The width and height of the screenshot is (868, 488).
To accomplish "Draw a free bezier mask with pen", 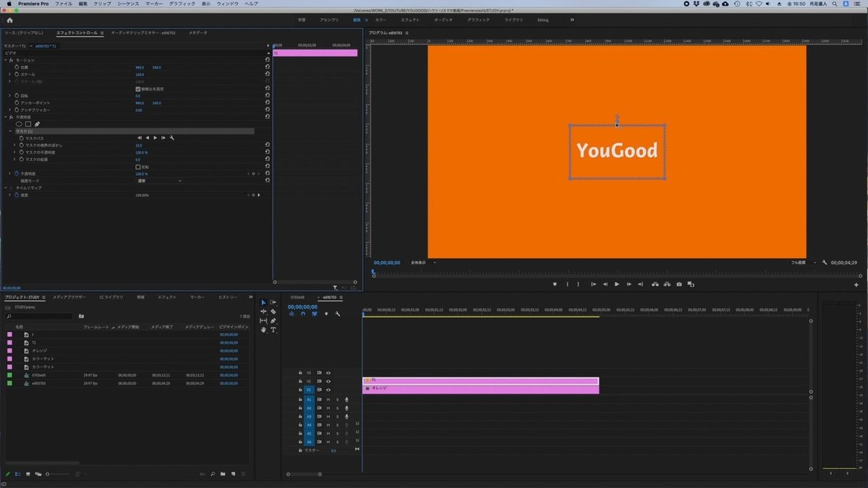I will (x=37, y=124).
